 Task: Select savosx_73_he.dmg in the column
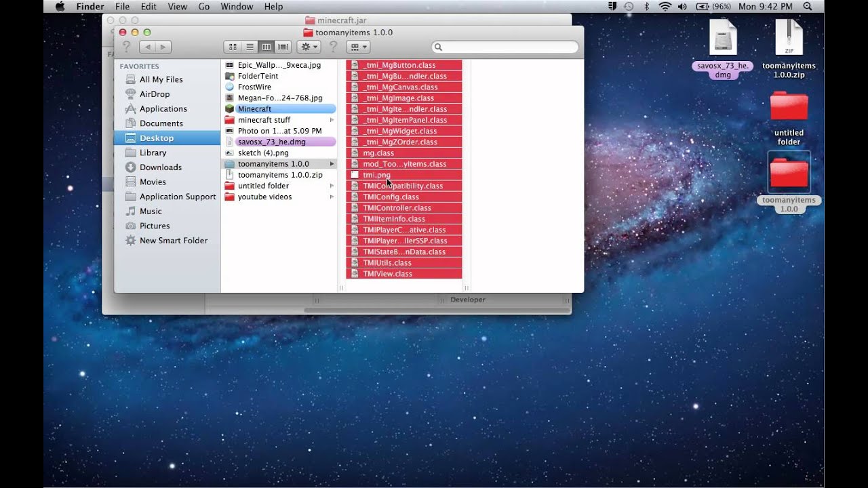279,142
